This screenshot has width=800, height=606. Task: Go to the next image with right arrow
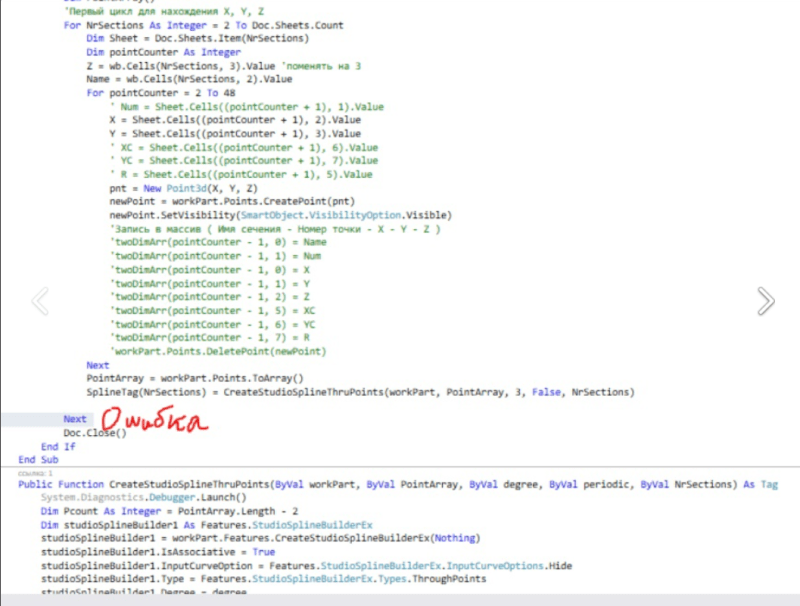tap(766, 301)
